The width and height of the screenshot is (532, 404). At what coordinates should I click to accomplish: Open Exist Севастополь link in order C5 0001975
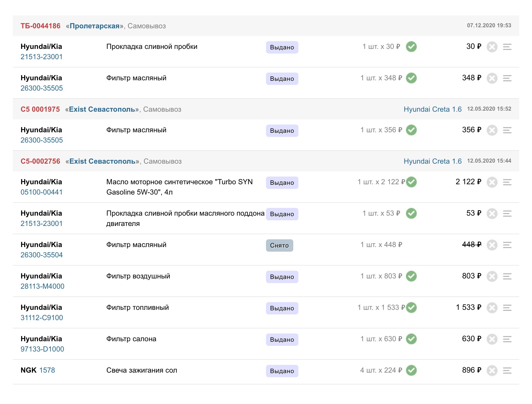[x=102, y=109]
